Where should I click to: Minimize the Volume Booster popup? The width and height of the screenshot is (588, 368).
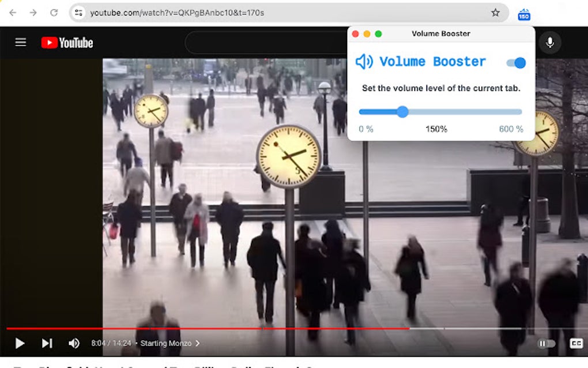pos(367,34)
